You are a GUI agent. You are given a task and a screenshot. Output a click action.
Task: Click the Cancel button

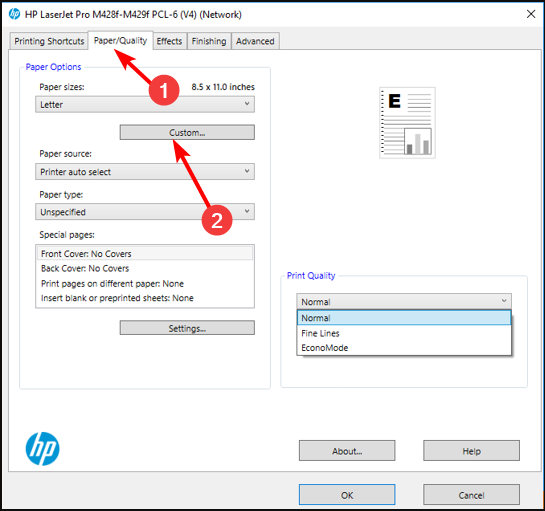pyautogui.click(x=471, y=495)
